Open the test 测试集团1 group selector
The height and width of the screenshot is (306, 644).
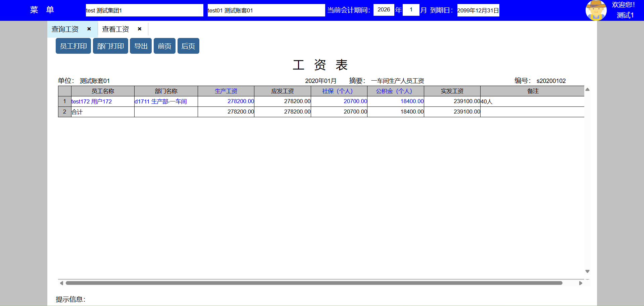[144, 10]
